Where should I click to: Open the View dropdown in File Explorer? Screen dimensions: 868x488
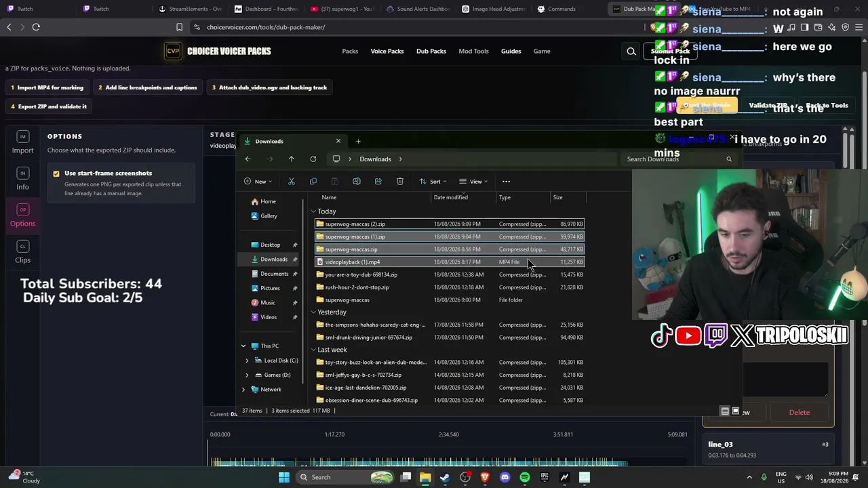click(x=473, y=182)
